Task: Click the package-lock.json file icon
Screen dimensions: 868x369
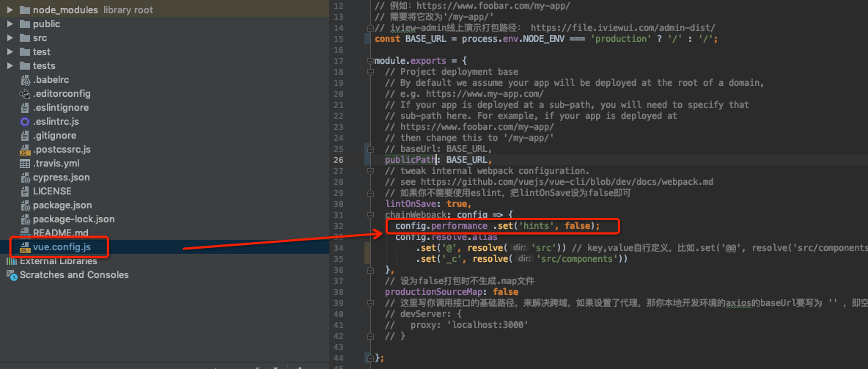Action: point(24,219)
